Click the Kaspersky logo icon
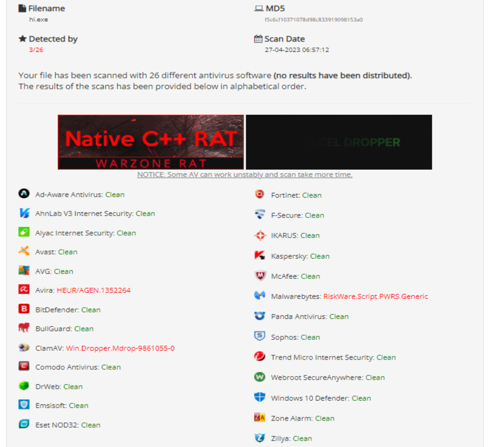 (260, 255)
